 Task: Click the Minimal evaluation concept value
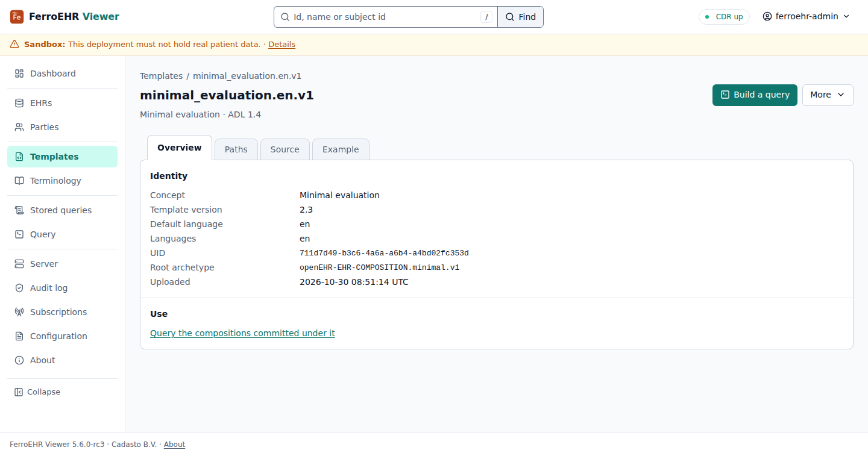(339, 195)
